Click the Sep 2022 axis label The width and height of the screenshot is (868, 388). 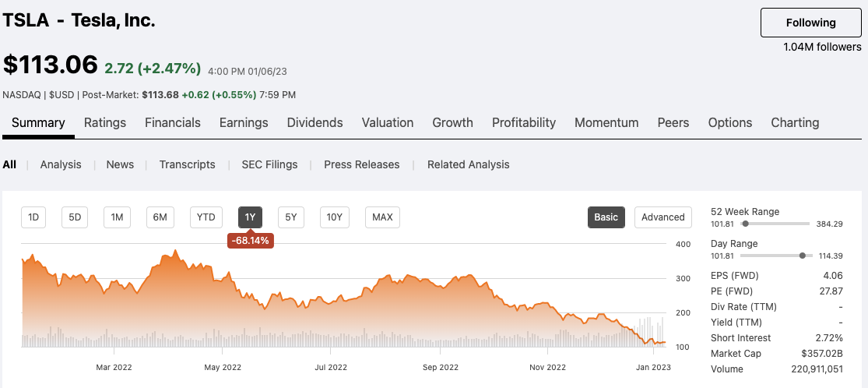click(x=441, y=367)
